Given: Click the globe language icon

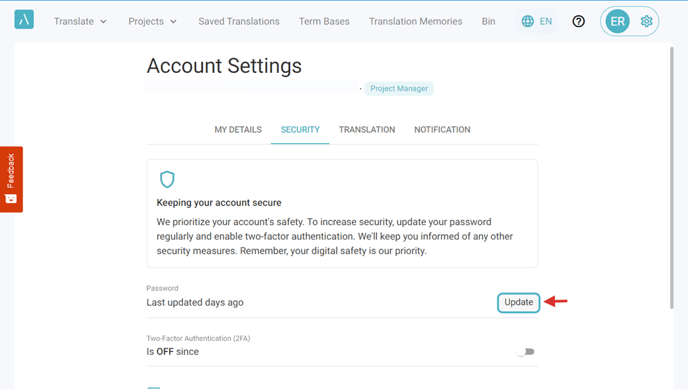Looking at the screenshot, I should pos(527,21).
